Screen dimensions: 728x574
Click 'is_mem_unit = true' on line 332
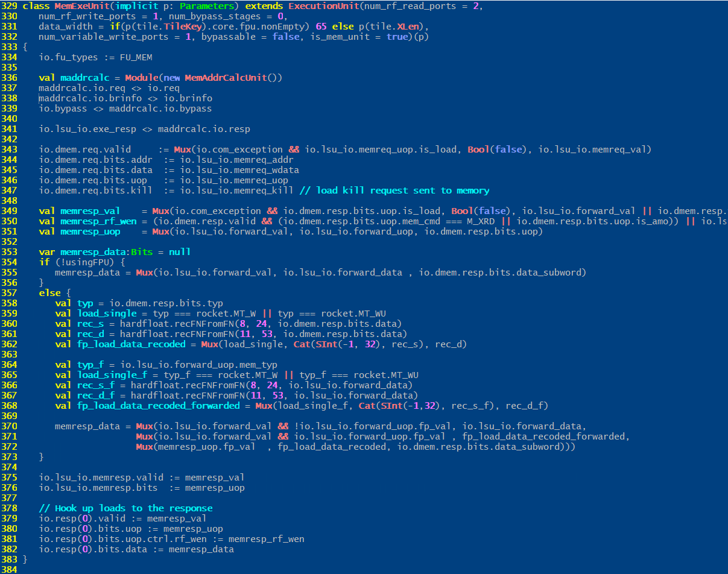[359, 37]
